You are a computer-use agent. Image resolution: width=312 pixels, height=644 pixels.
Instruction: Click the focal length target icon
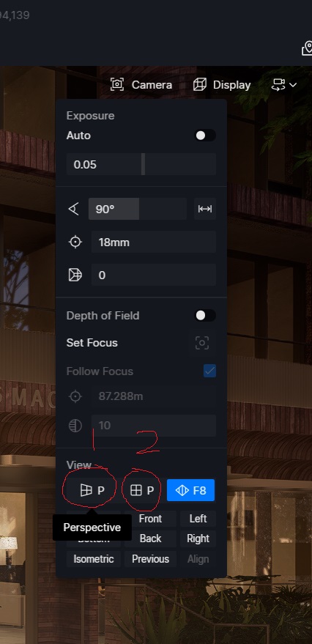[x=75, y=243]
